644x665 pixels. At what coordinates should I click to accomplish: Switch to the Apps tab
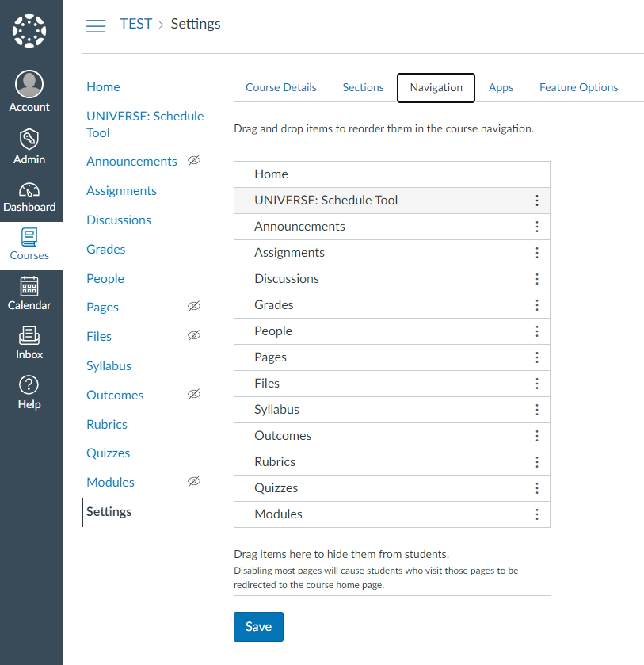[x=501, y=87]
